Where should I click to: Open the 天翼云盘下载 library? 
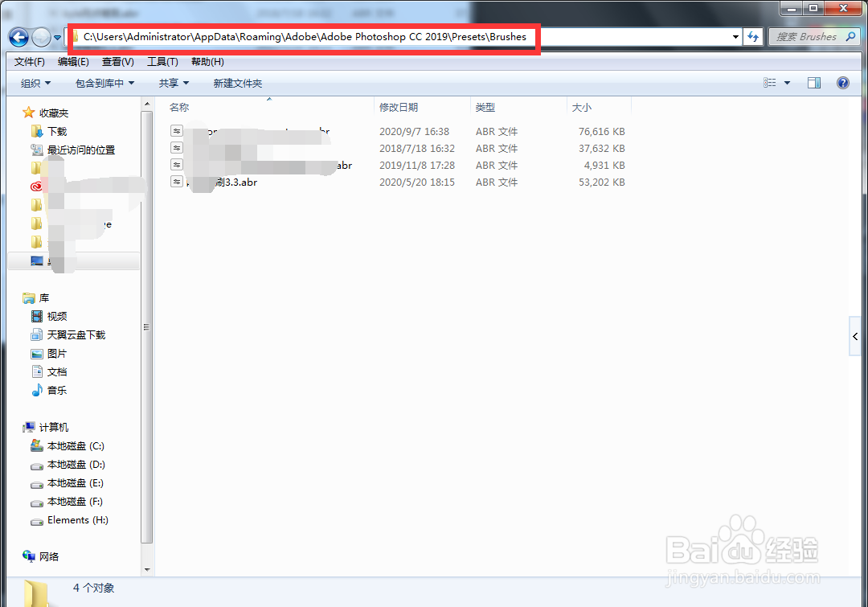tap(76, 335)
